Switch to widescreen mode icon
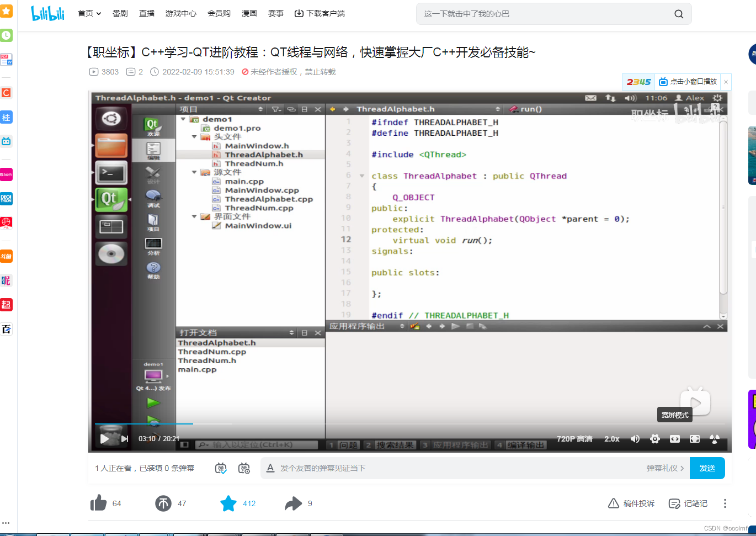 pyautogui.click(x=675, y=439)
